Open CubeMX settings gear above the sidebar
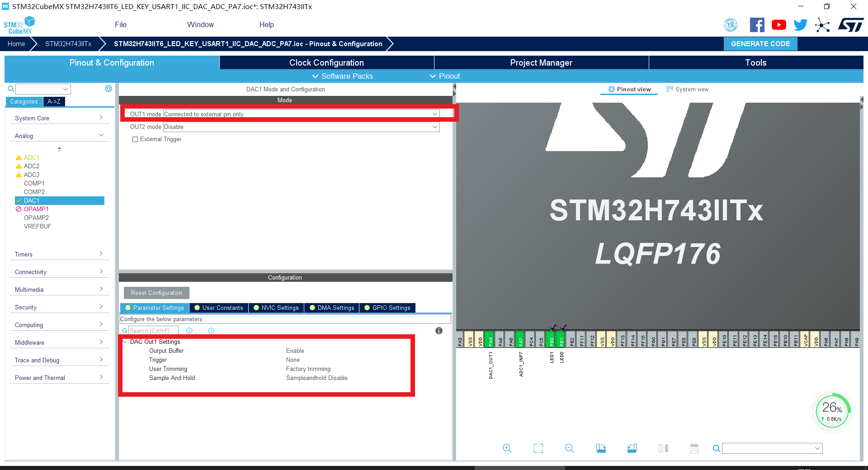The image size is (868, 470). 108,89
